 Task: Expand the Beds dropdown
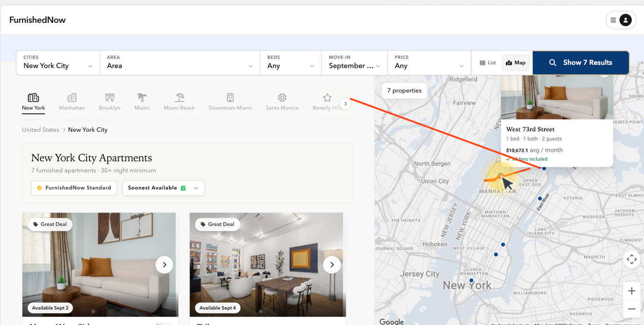[291, 63]
